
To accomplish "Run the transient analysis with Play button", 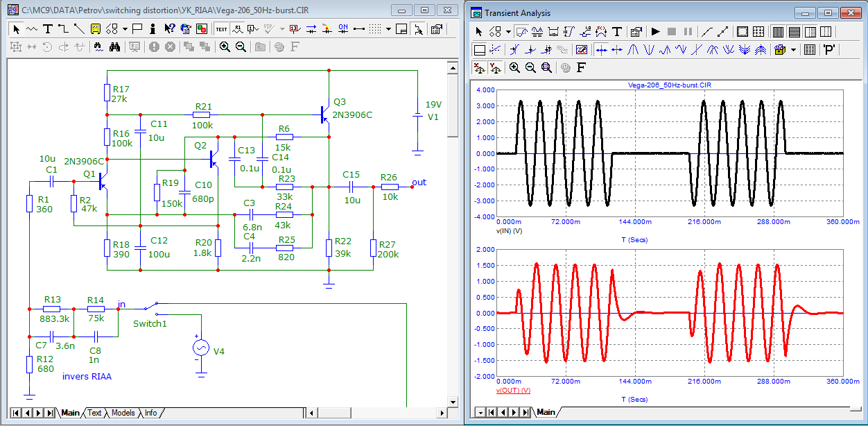I will tap(655, 32).
